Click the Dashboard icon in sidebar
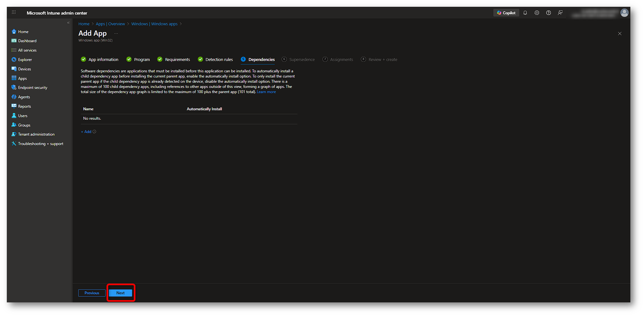644x316 pixels. pyautogui.click(x=14, y=41)
